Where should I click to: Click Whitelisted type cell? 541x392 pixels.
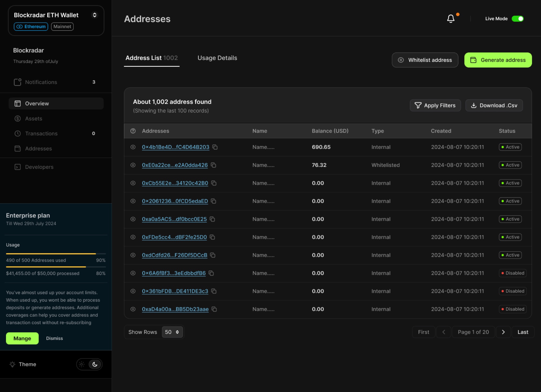pos(385,165)
